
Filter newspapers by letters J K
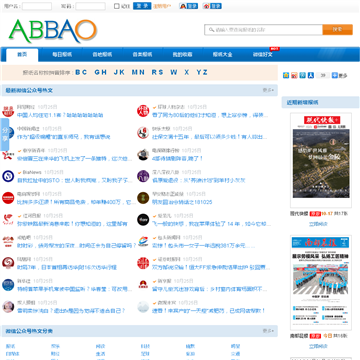click(x=119, y=72)
